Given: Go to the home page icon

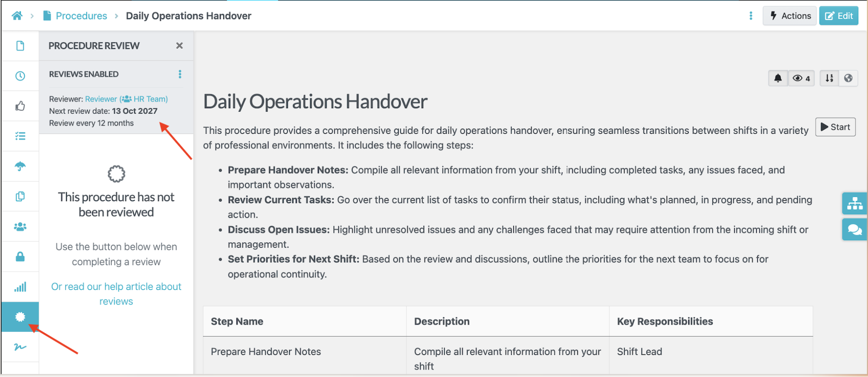Looking at the screenshot, I should [x=17, y=16].
